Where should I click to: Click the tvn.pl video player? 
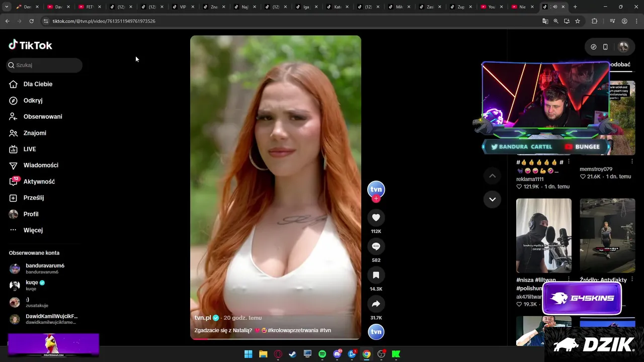(275, 188)
